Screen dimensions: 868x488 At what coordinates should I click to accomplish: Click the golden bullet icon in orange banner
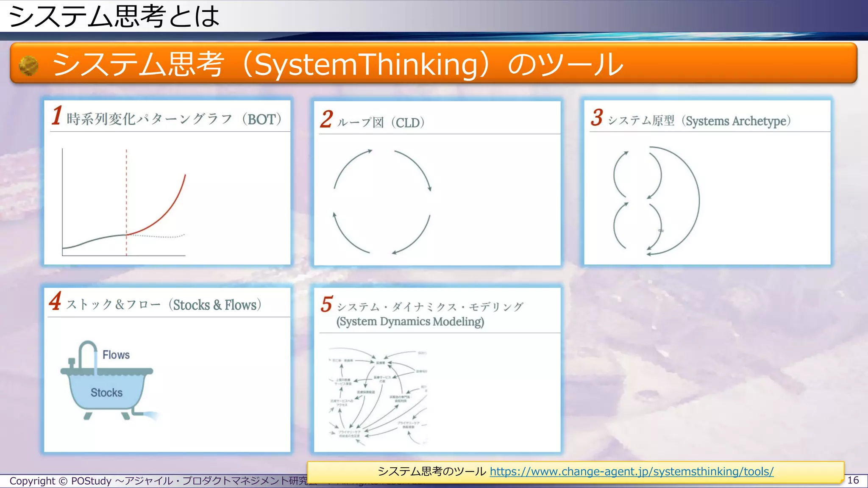(x=28, y=66)
